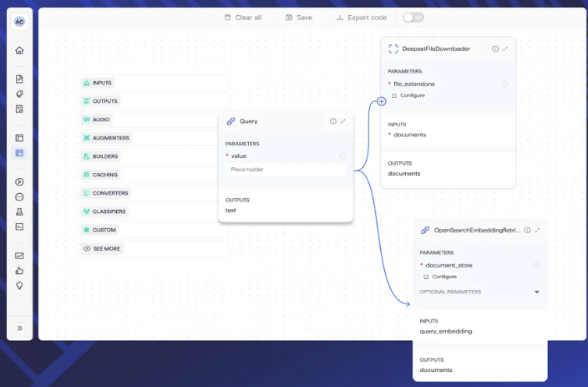Expand the sidebar with double chevron

pos(19,328)
